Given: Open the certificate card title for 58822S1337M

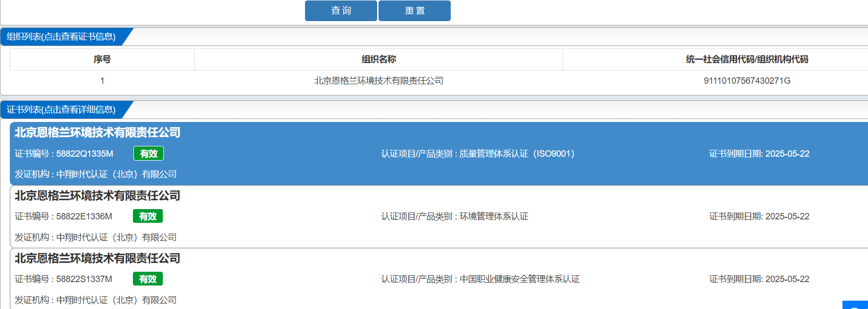Looking at the screenshot, I should [98, 259].
